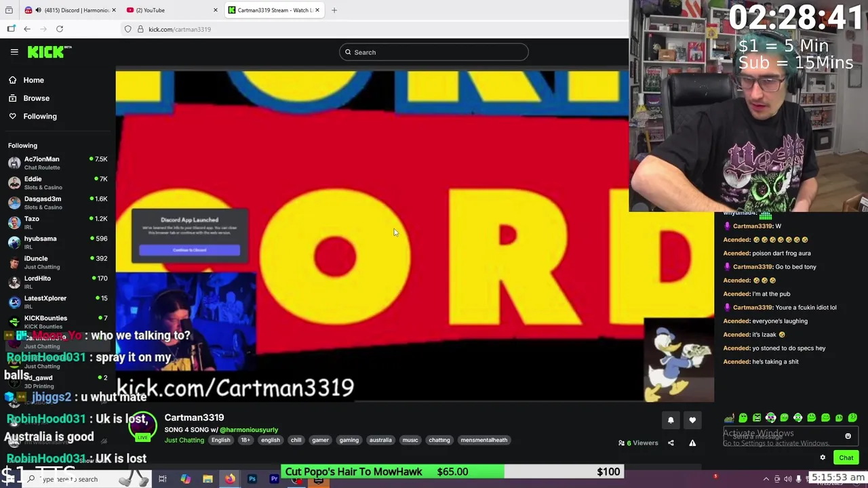Select the gamer tag
Screen dimensions: 868x488
coord(320,441)
